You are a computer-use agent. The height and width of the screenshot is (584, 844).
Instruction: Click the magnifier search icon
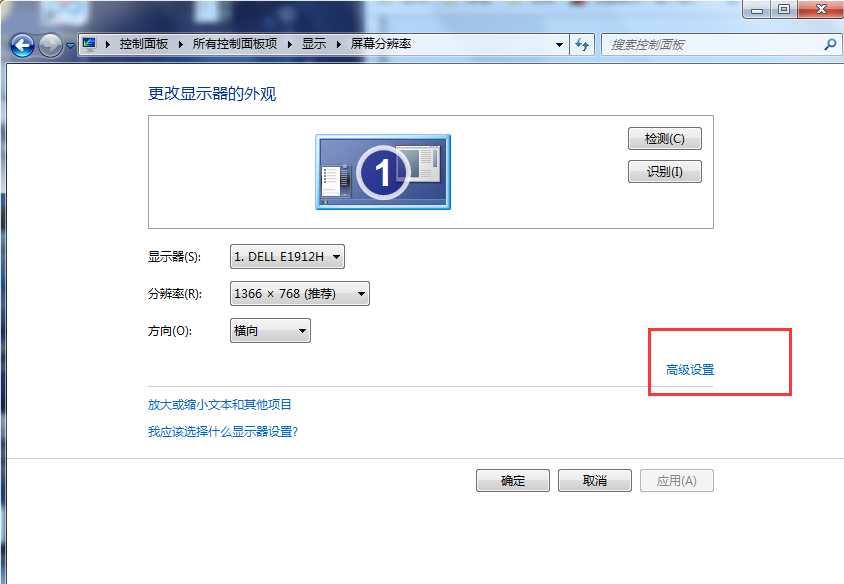point(831,45)
